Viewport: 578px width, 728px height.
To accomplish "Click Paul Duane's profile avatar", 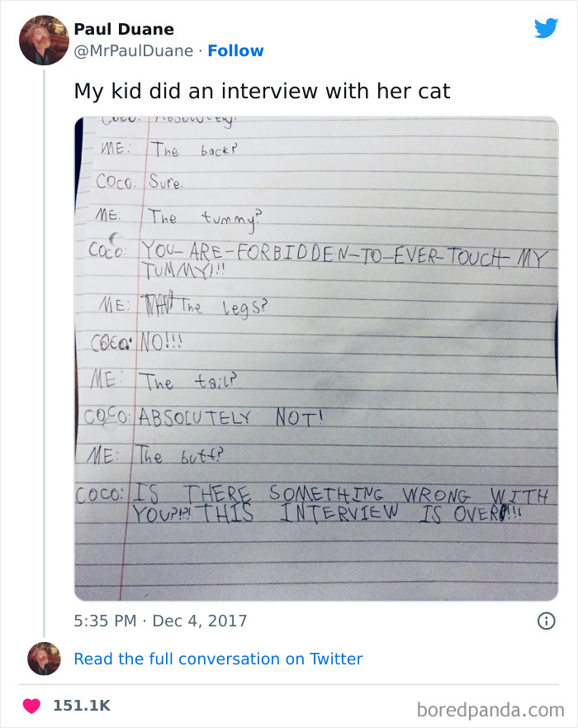I will 43,40.
